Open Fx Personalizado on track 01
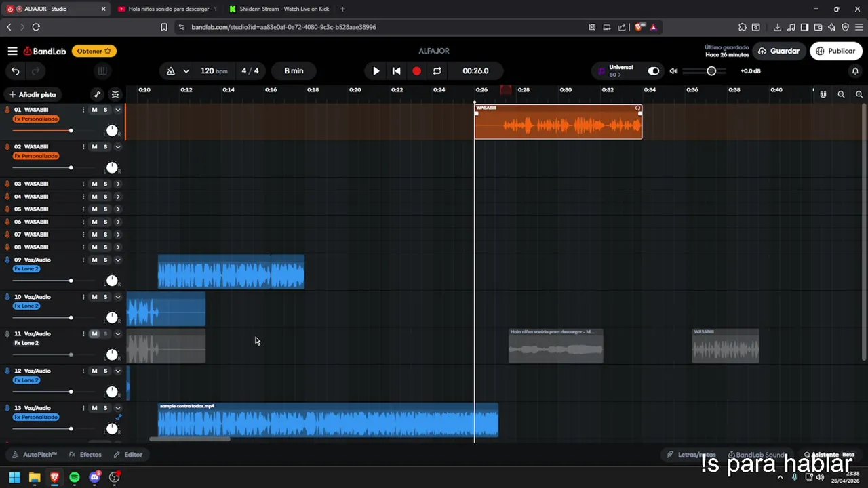This screenshot has width=868, height=488. pos(36,119)
